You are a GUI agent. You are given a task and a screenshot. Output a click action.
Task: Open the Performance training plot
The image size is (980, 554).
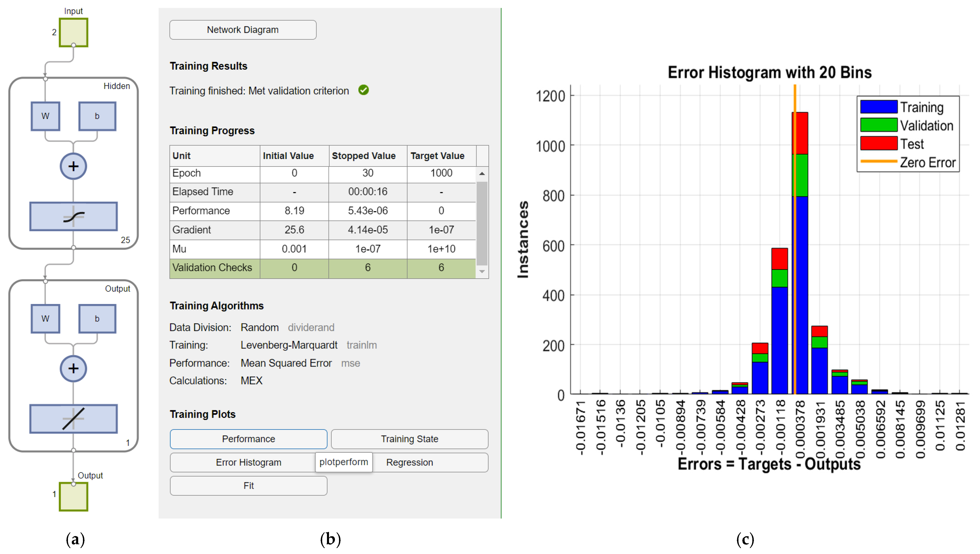[x=248, y=439]
